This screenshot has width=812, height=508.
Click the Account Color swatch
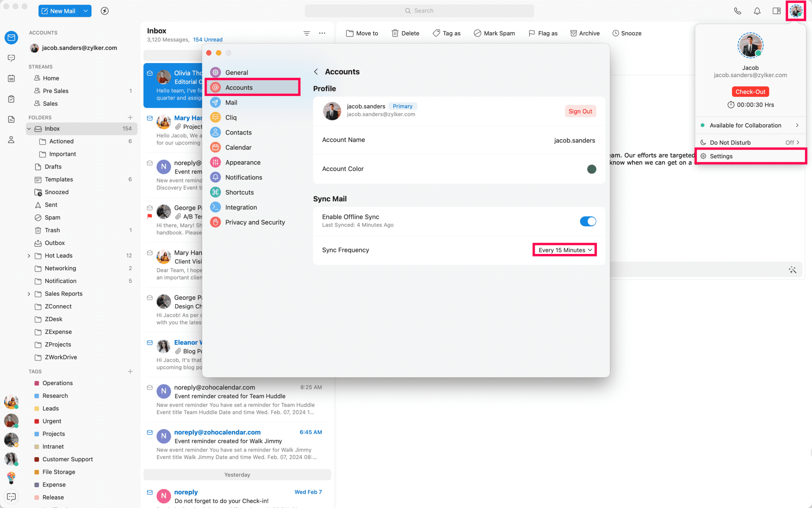592,169
